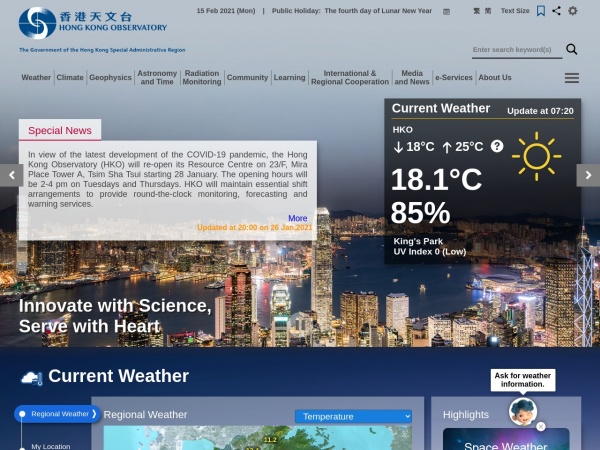The image size is (600, 450).
Task: Open the hamburger menu icon
Action: click(x=572, y=77)
